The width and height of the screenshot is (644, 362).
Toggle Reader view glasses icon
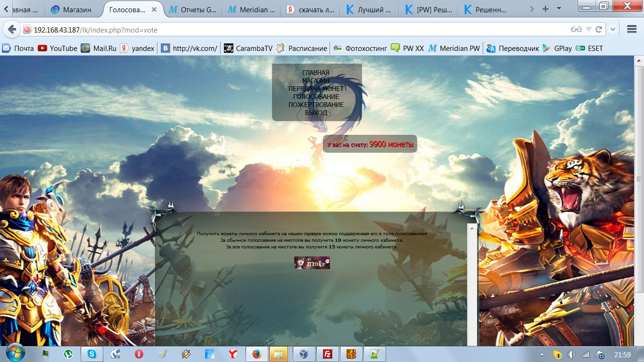(576, 29)
